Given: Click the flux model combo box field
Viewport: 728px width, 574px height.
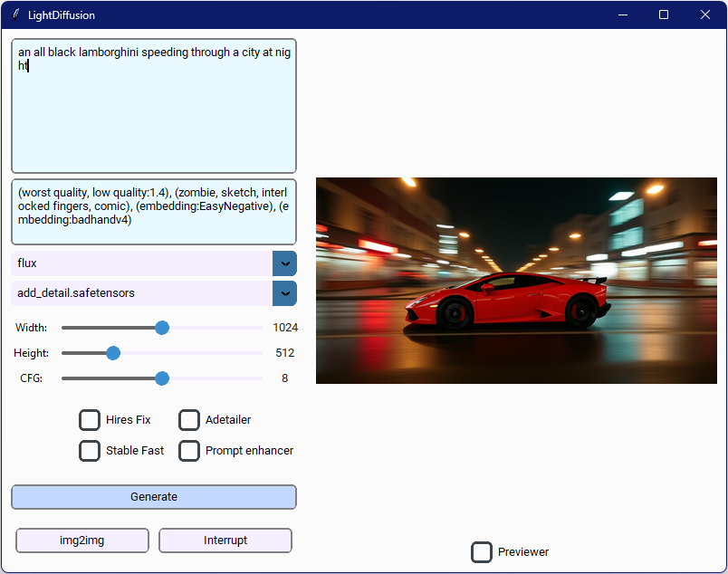Looking at the screenshot, I should click(x=141, y=263).
